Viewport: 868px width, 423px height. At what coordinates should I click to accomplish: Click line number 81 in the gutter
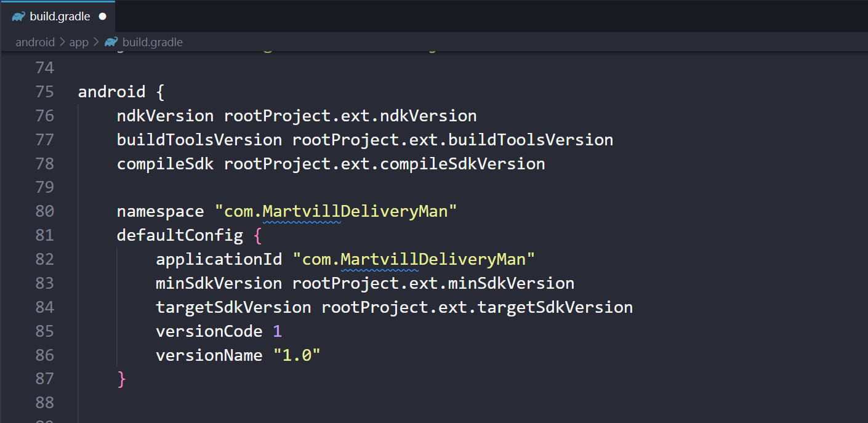pos(44,235)
